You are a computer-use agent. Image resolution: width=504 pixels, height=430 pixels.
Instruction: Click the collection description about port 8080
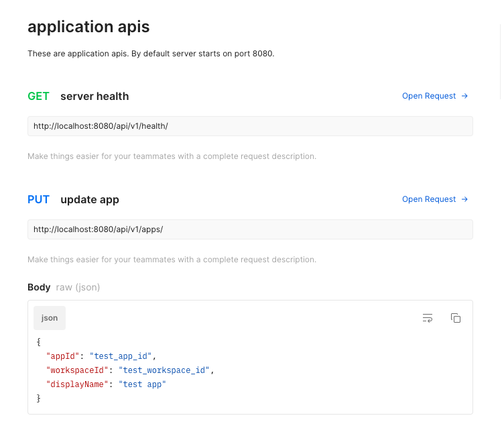pos(151,54)
